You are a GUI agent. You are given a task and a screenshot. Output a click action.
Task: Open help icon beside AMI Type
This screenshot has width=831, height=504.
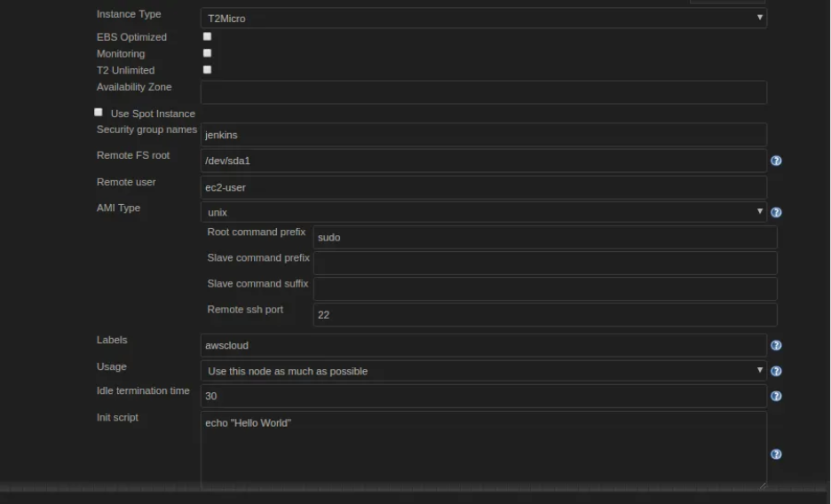coord(776,213)
